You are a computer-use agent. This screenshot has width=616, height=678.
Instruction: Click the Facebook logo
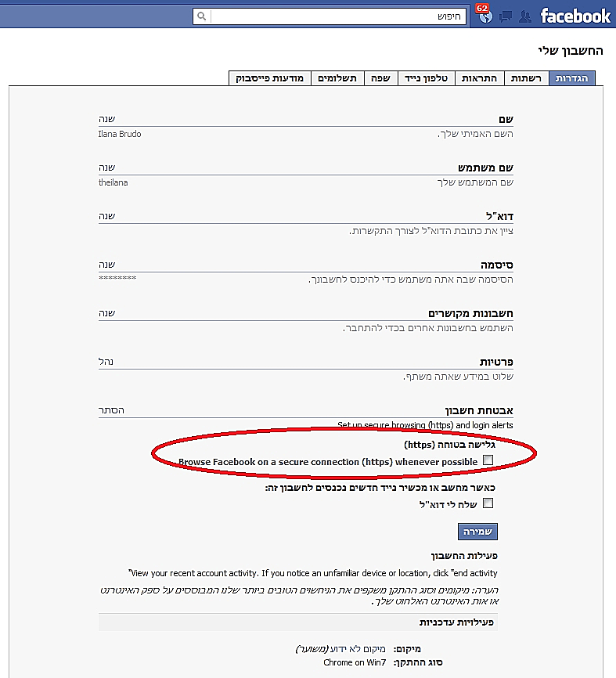click(x=575, y=16)
